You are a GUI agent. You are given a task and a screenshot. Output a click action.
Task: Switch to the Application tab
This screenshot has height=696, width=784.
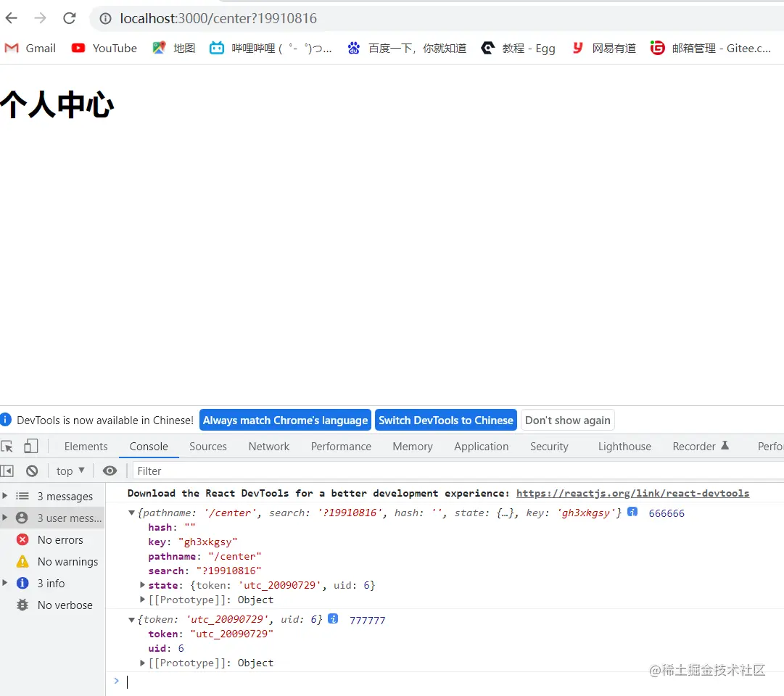481,446
